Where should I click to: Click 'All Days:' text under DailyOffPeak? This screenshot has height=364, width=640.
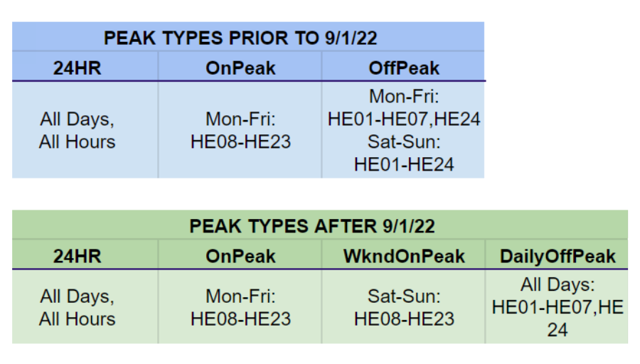[x=558, y=284]
